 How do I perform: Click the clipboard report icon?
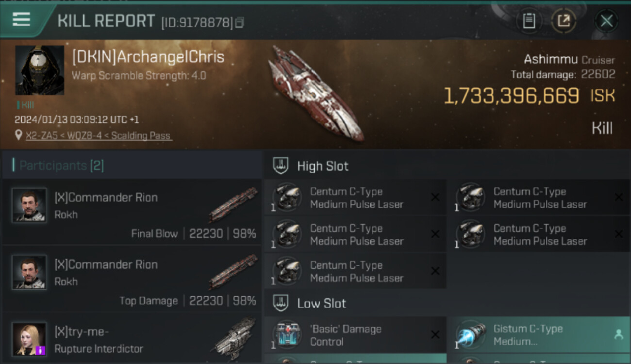click(x=529, y=21)
